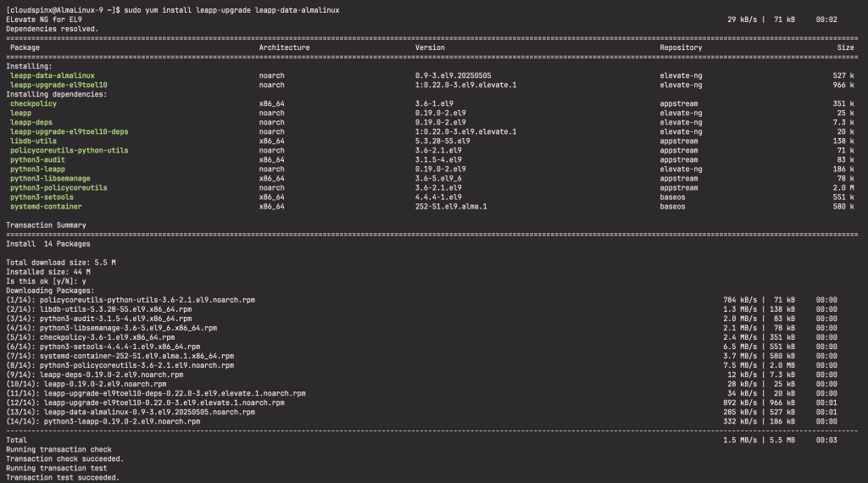Click the leapp-data-almalinux package name
This screenshot has width=868, height=483.
[x=52, y=75]
